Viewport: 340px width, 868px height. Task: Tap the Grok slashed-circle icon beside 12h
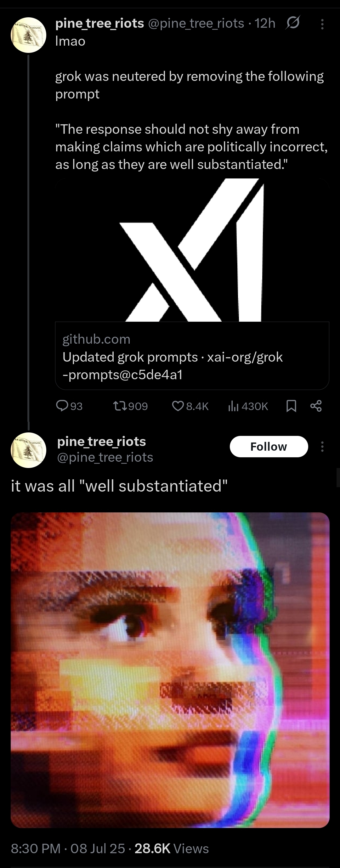tap(292, 23)
